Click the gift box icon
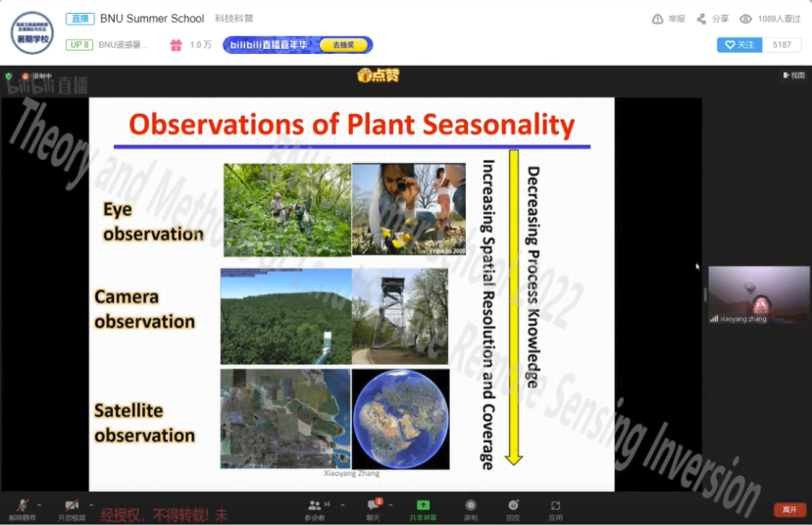812x525 pixels. pyautogui.click(x=176, y=45)
